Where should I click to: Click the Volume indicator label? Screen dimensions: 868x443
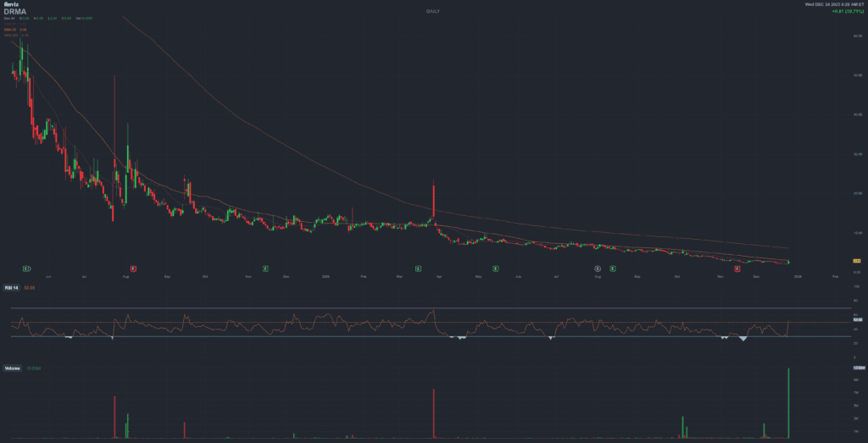pos(13,368)
